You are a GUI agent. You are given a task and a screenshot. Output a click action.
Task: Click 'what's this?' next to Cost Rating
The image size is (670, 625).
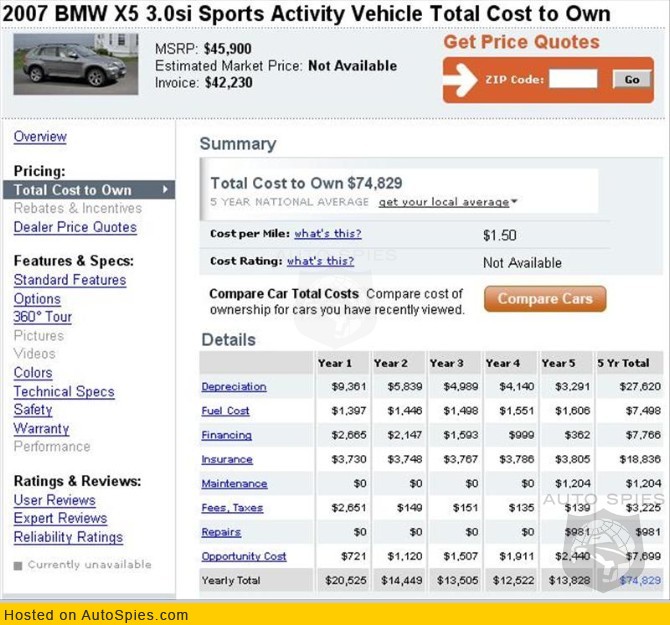tap(320, 261)
